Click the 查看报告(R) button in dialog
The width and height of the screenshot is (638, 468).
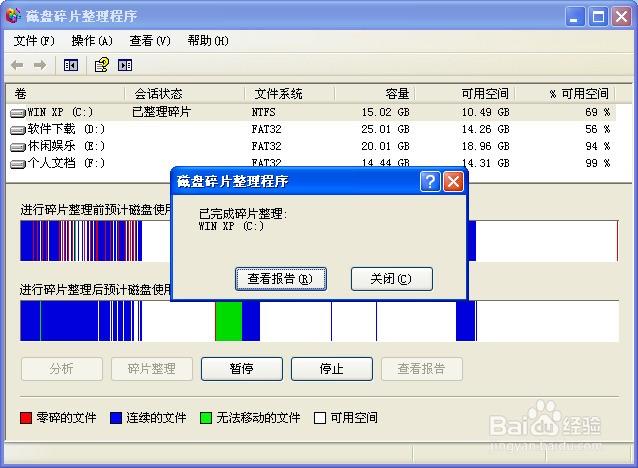click(x=281, y=279)
